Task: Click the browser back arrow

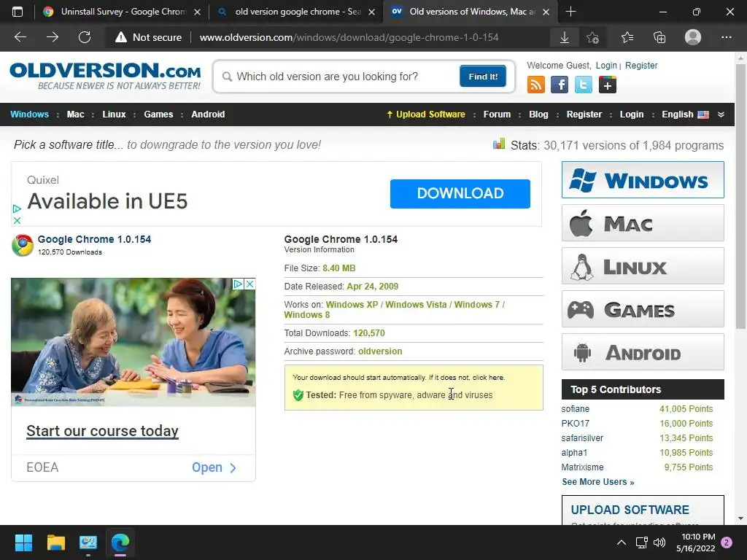Action: click(20, 37)
